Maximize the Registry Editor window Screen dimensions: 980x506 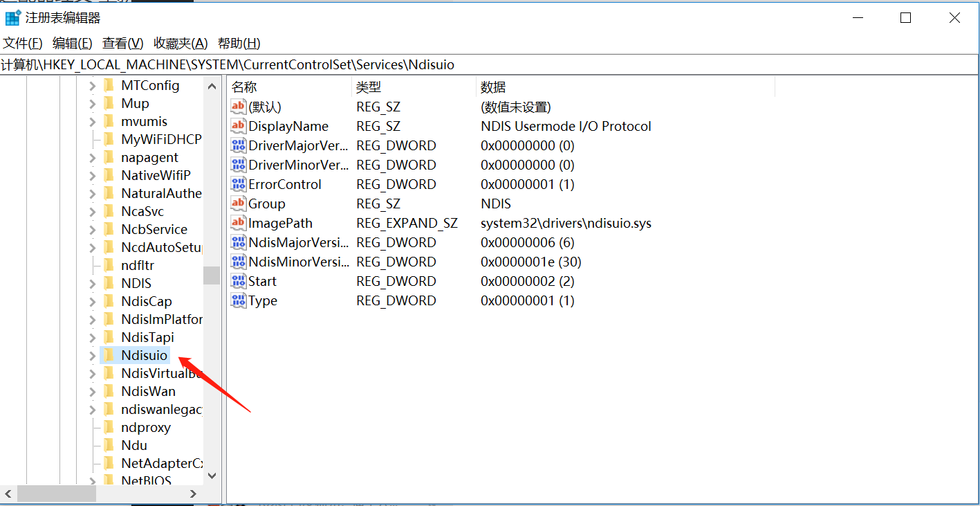905,18
